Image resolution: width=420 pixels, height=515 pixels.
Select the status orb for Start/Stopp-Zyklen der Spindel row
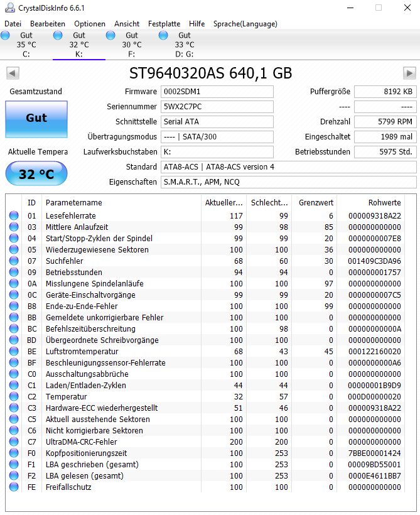tap(14, 238)
